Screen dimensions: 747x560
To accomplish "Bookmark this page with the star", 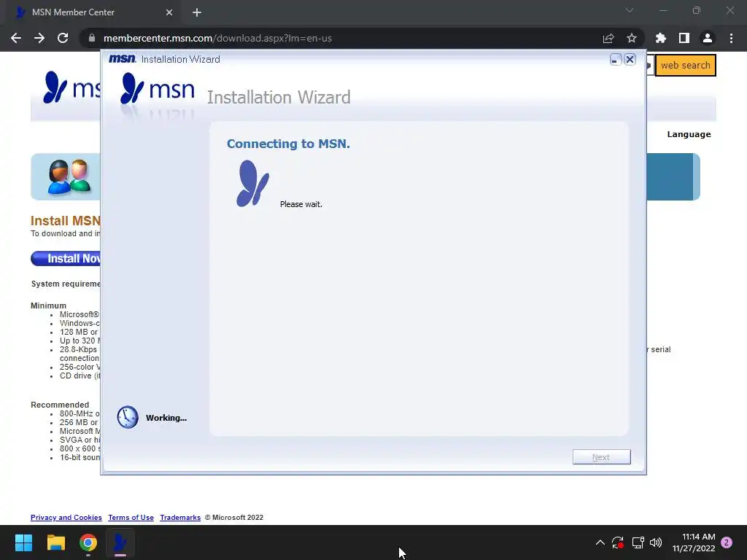I will (x=632, y=38).
